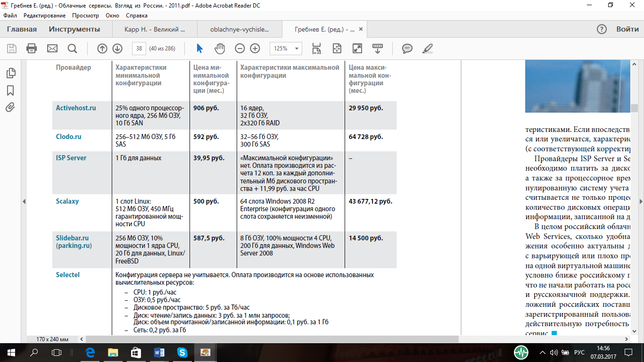644x362 pixels.
Task: Close the current Гребнев document tab
Action: 361,29
